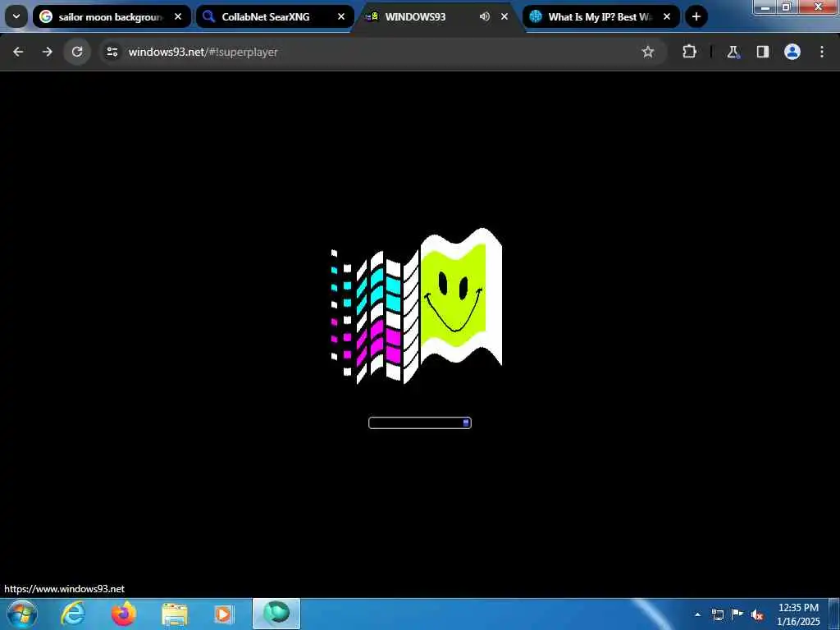The image size is (840, 630).
Task: Expand the tab search dropdown
Action: pos(16,16)
